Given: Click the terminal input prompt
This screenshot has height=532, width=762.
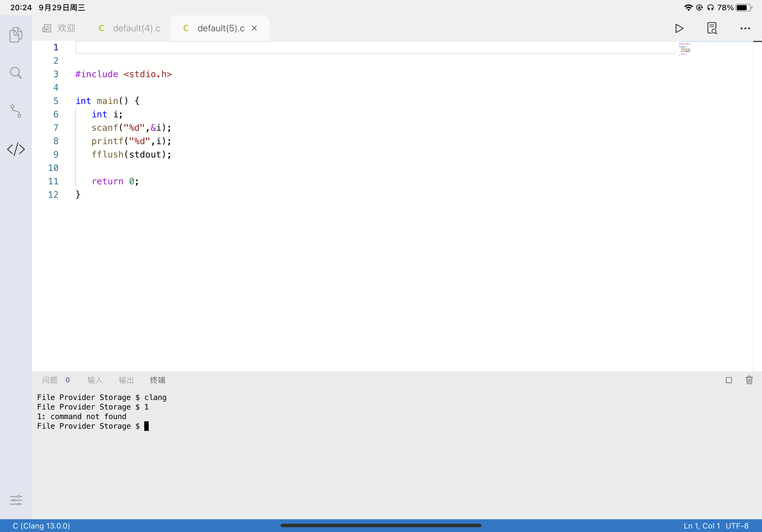Looking at the screenshot, I should [x=146, y=426].
